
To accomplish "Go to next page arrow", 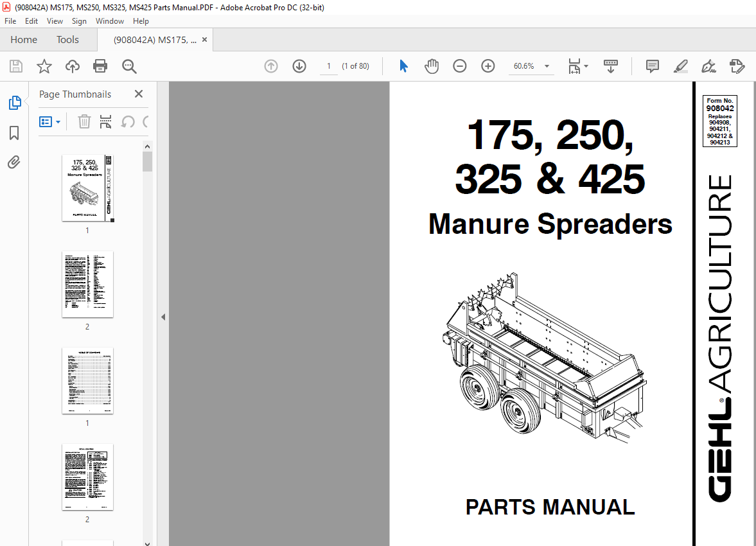I will (x=299, y=66).
